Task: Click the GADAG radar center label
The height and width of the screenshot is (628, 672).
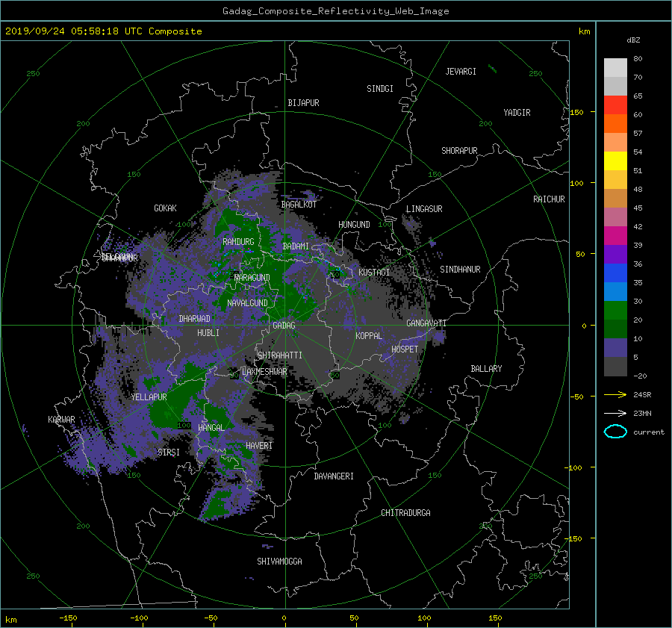Action: (x=284, y=326)
